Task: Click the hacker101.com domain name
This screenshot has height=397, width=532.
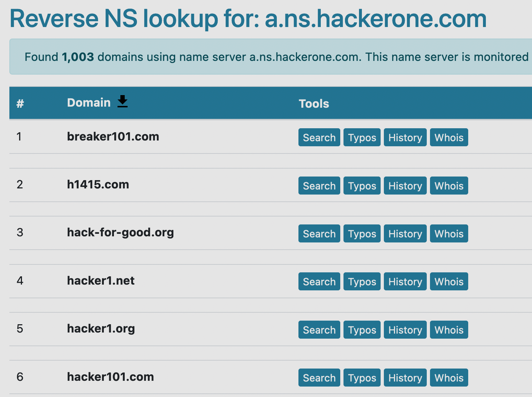Action: [110, 377]
